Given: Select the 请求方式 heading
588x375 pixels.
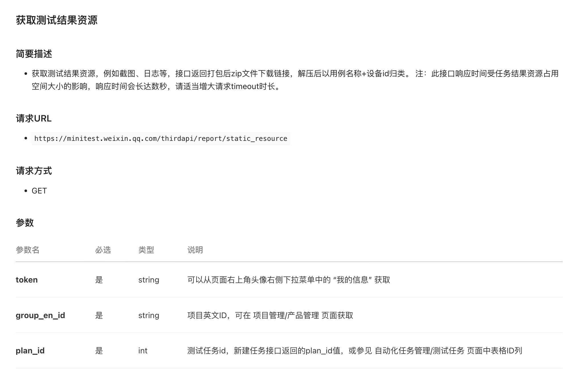Looking at the screenshot, I should coord(34,171).
